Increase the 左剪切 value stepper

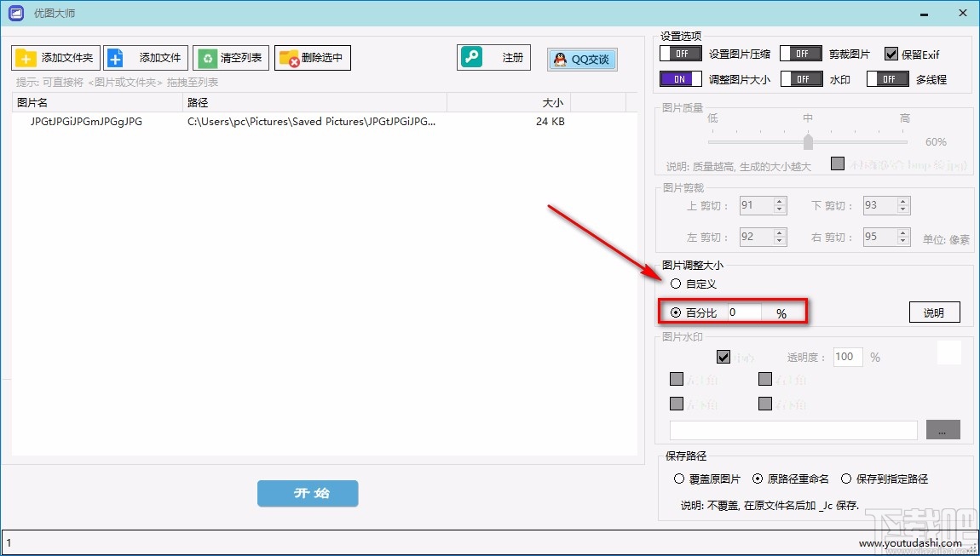coord(780,233)
